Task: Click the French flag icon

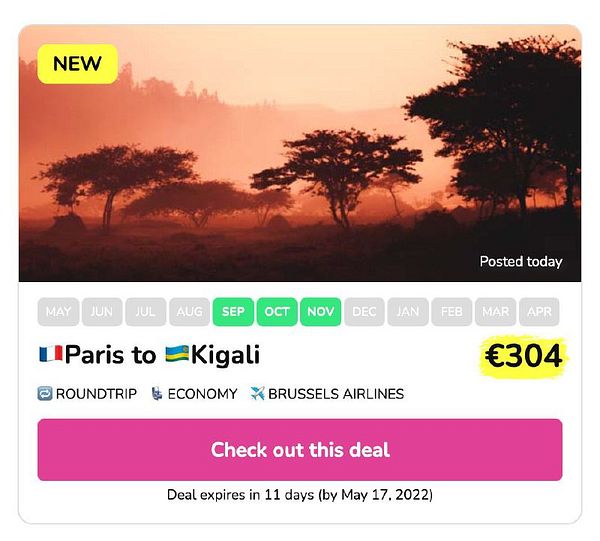Action: click(51, 354)
